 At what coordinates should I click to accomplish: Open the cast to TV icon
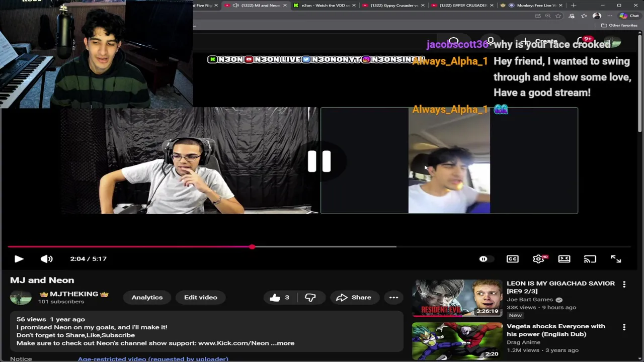(590, 259)
